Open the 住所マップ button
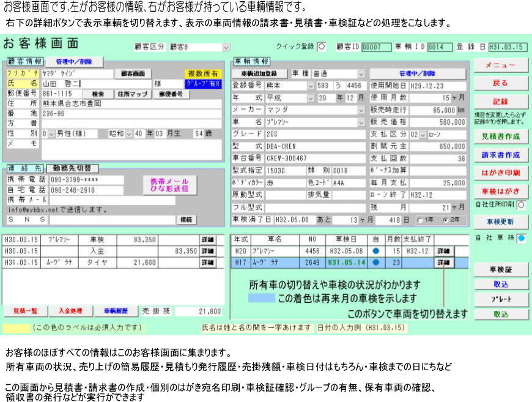This screenshot has width=532, height=402. pyautogui.click(x=133, y=94)
